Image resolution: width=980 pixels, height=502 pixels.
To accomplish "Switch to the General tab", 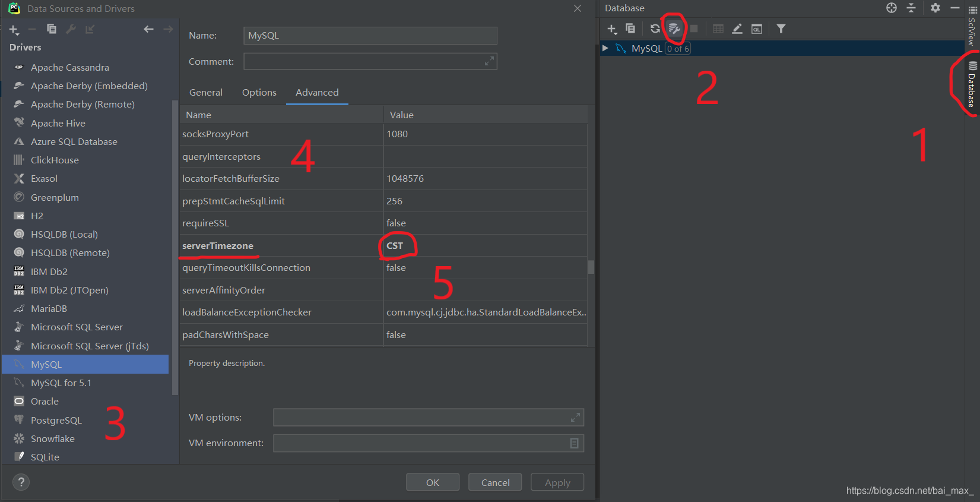I will point(206,93).
